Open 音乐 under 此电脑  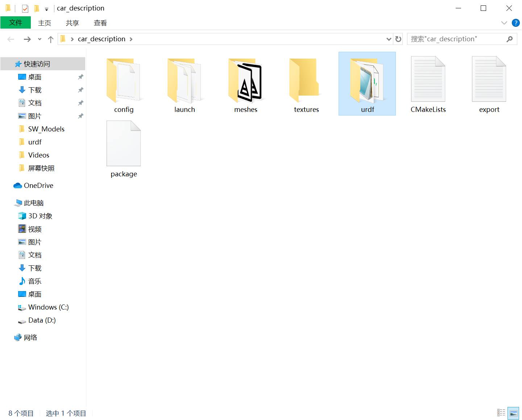30,281
